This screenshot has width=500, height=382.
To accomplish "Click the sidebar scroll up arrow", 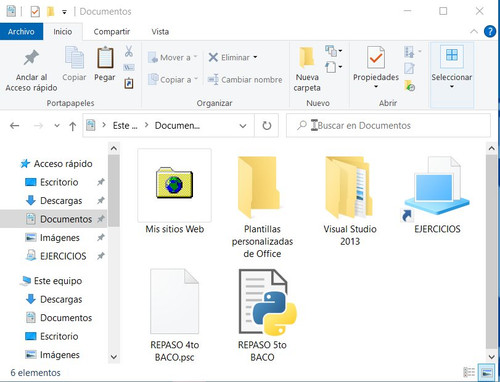I will 114,148.
